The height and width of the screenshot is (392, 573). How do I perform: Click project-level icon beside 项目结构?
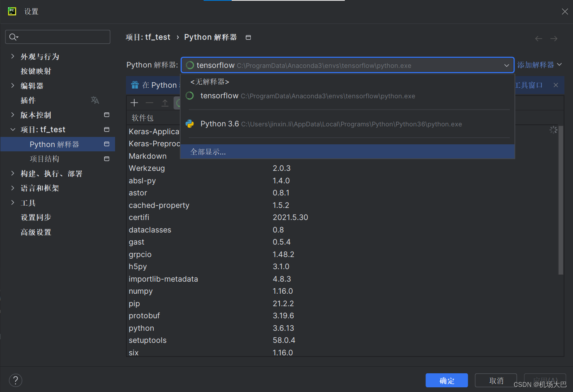(106, 159)
